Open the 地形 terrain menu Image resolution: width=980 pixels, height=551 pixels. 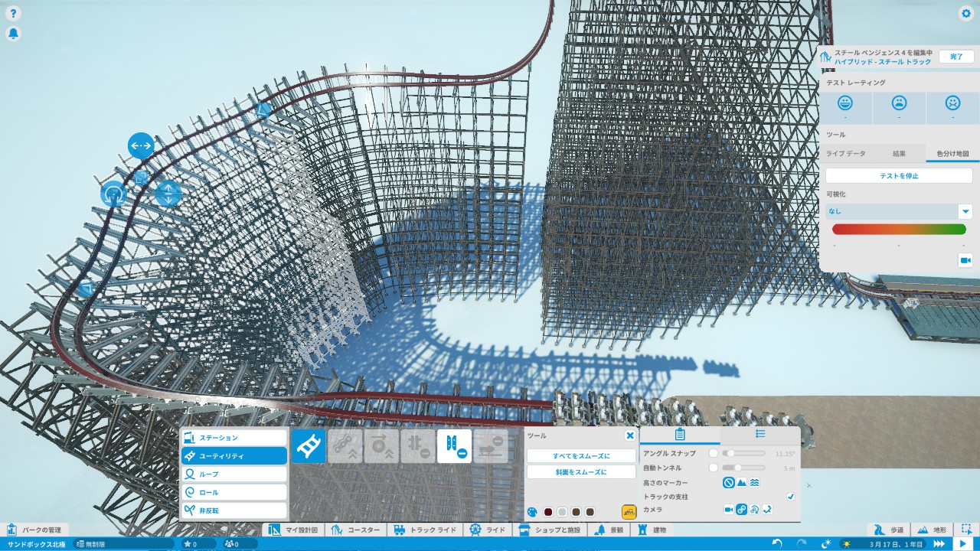point(933,530)
